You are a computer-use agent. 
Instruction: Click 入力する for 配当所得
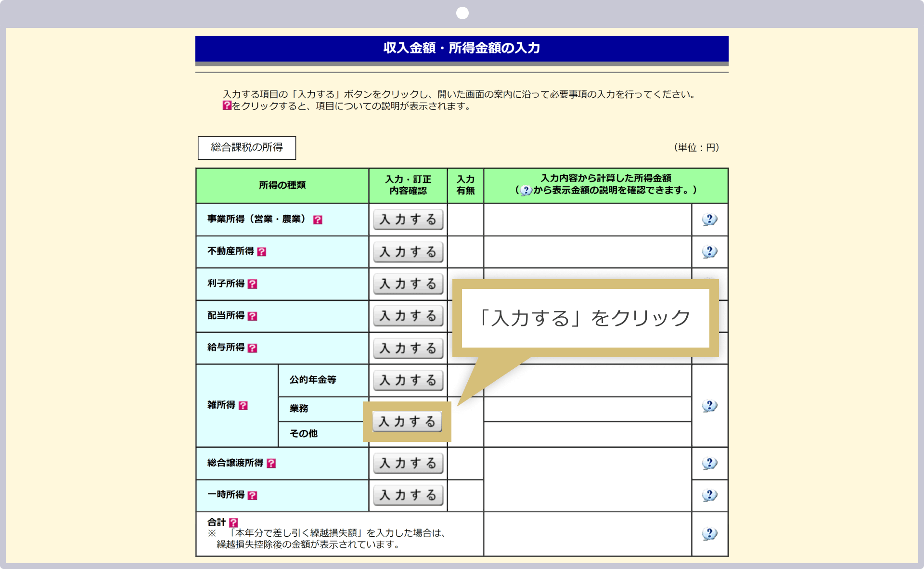(x=408, y=316)
